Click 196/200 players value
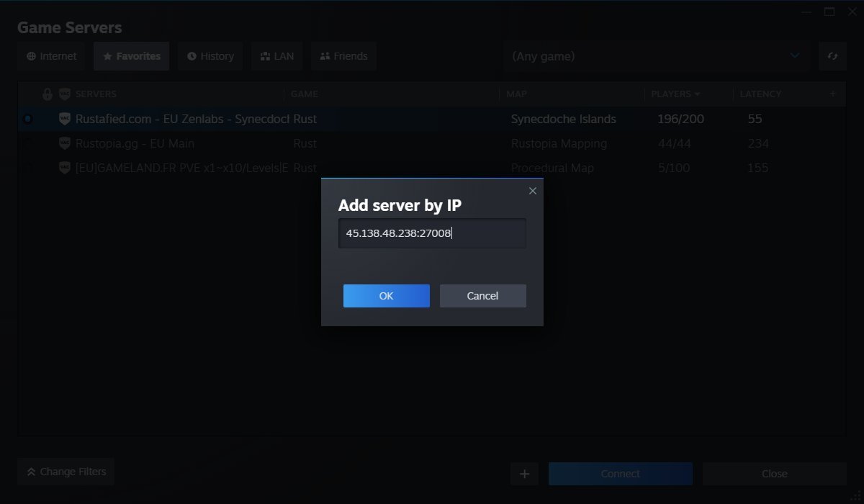This screenshot has height=504, width=864. point(680,119)
